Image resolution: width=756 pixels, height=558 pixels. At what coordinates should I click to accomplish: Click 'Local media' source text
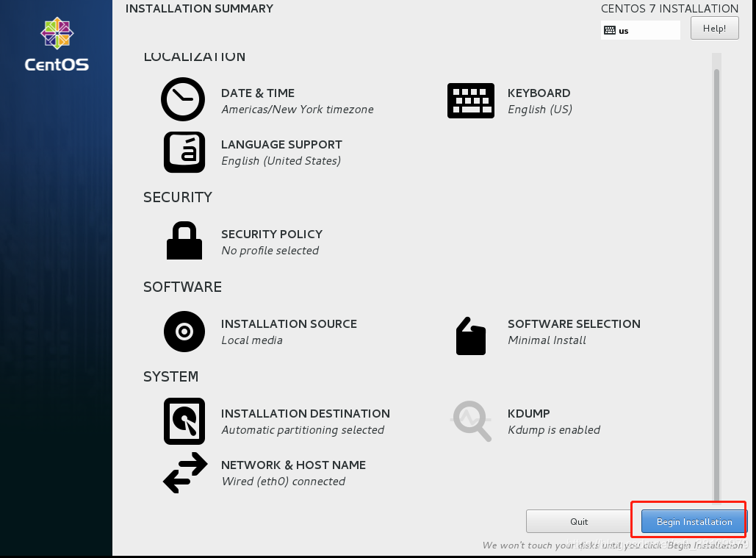coord(252,340)
